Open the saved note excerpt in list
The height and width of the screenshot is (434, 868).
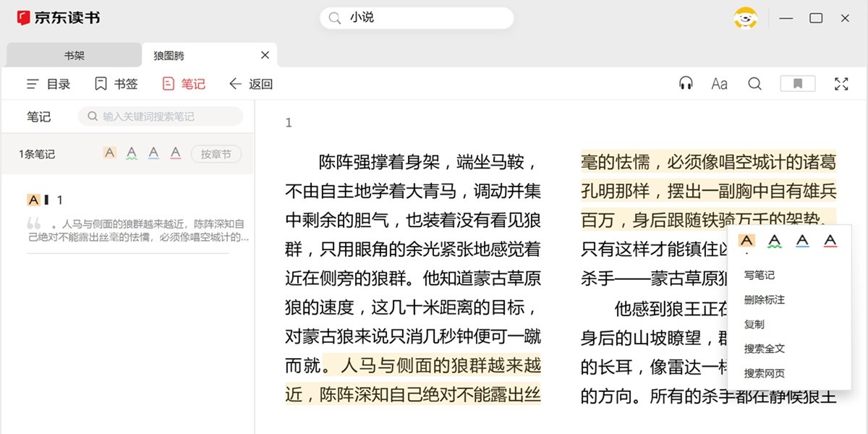[x=137, y=231]
